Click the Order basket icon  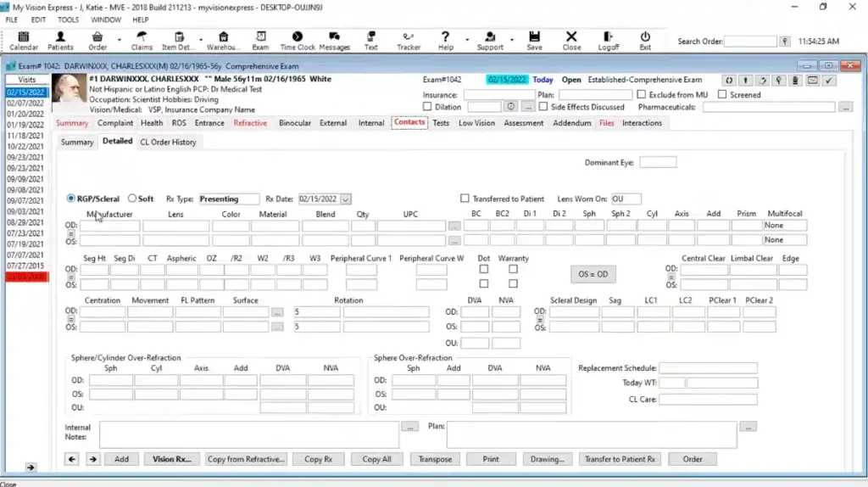(x=97, y=41)
